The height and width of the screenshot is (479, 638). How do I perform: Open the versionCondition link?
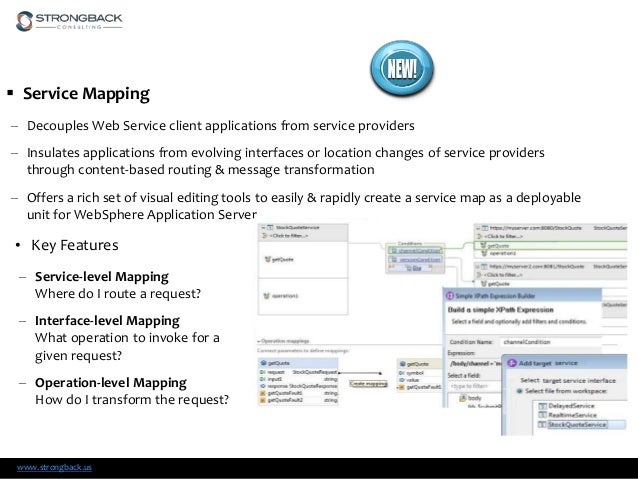tap(420, 259)
